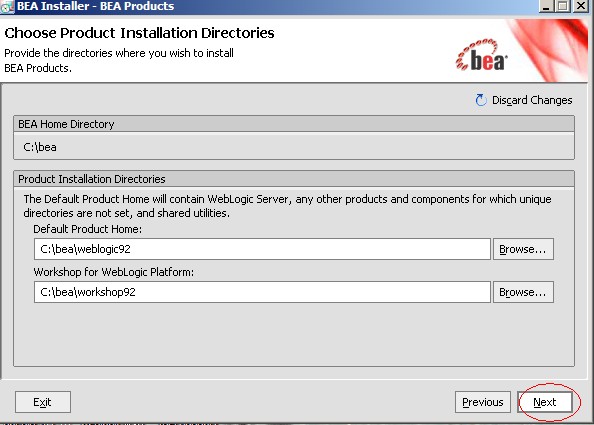Minimize the BEA Installer window
594x425 pixels.
(x=546, y=6)
